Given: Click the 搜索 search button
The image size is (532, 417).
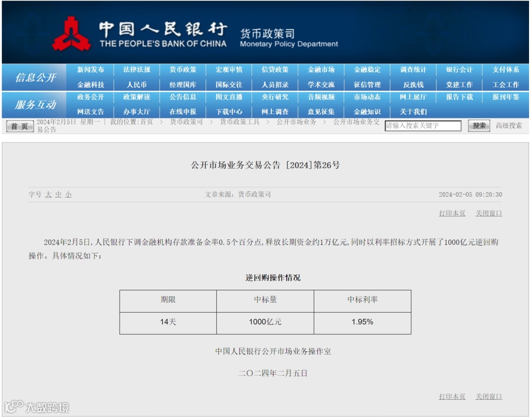Looking at the screenshot, I should click(x=479, y=126).
